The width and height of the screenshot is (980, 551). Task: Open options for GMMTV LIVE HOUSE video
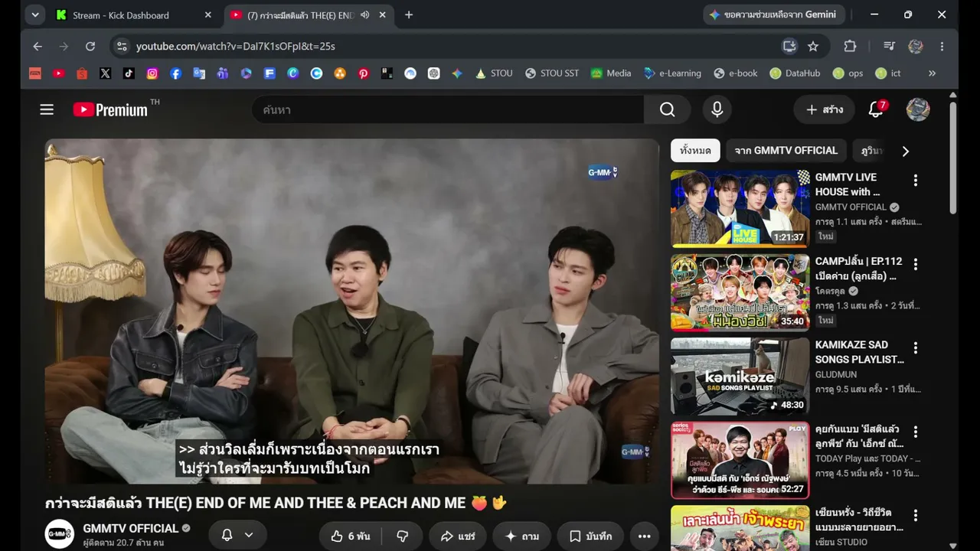915,181
